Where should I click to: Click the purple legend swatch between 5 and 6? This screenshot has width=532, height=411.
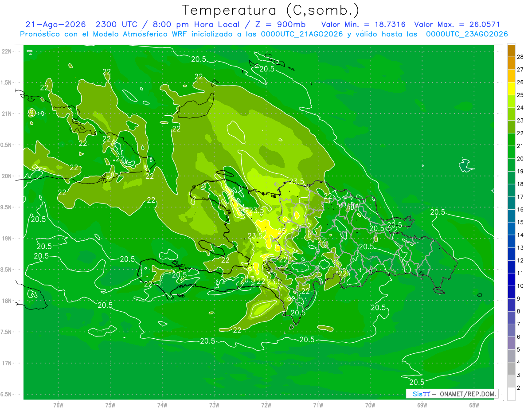511,343
